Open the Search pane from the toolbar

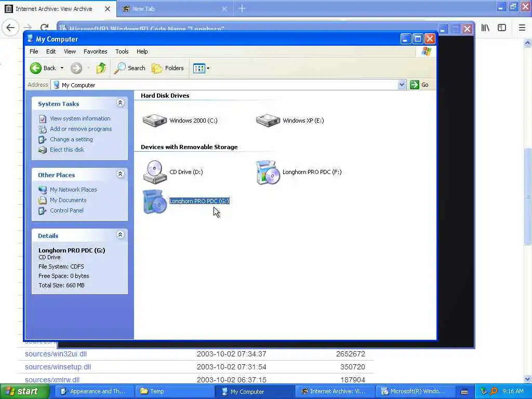(129, 68)
